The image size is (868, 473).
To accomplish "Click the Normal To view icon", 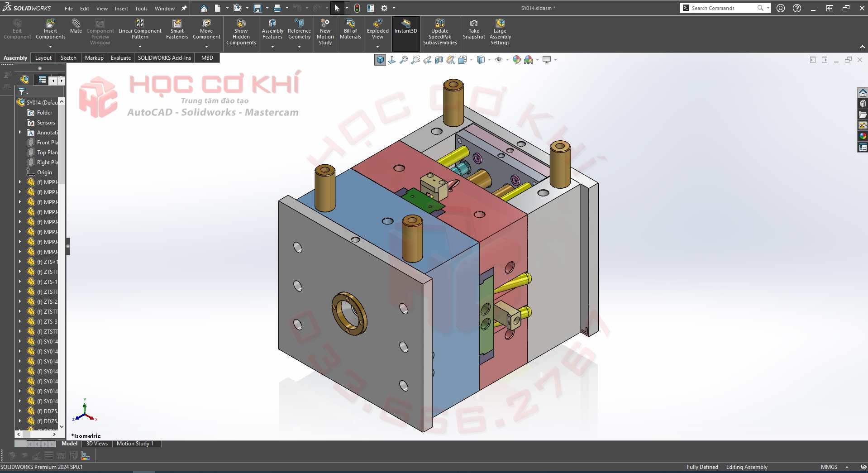I will (x=392, y=60).
